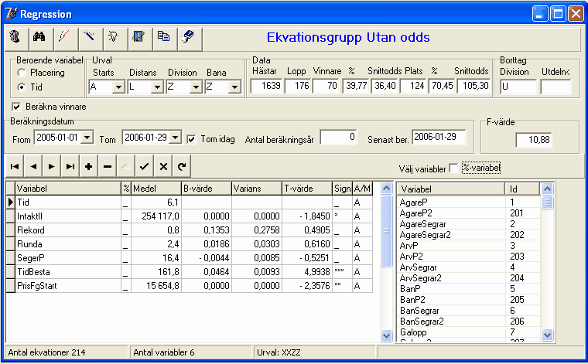The width and height of the screenshot is (588, 364).
Task: Toggle the Välj variabler checkbox
Action: pos(453,168)
